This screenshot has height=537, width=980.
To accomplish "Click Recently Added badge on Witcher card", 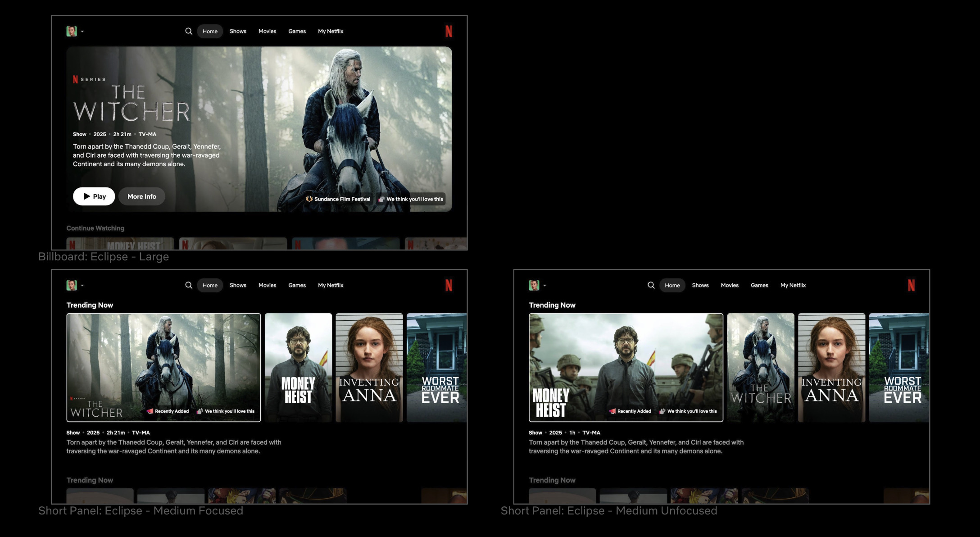I will pyautogui.click(x=168, y=411).
